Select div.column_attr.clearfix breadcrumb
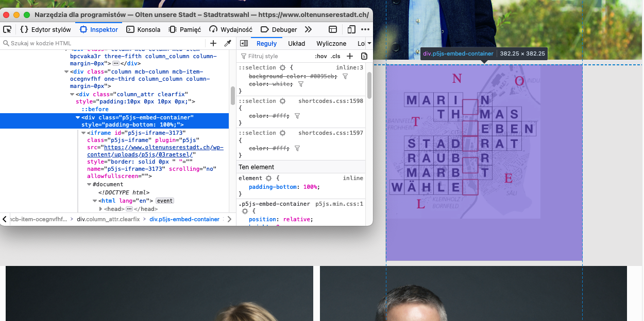 [x=108, y=219]
